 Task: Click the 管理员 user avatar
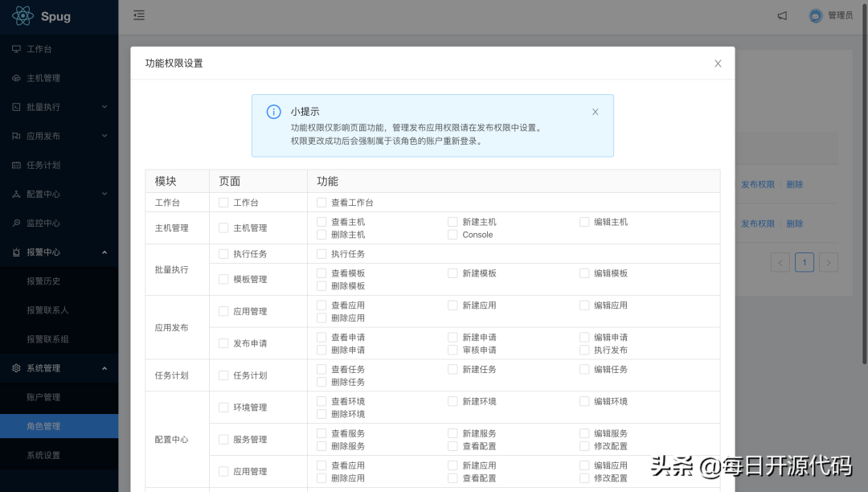pos(816,15)
